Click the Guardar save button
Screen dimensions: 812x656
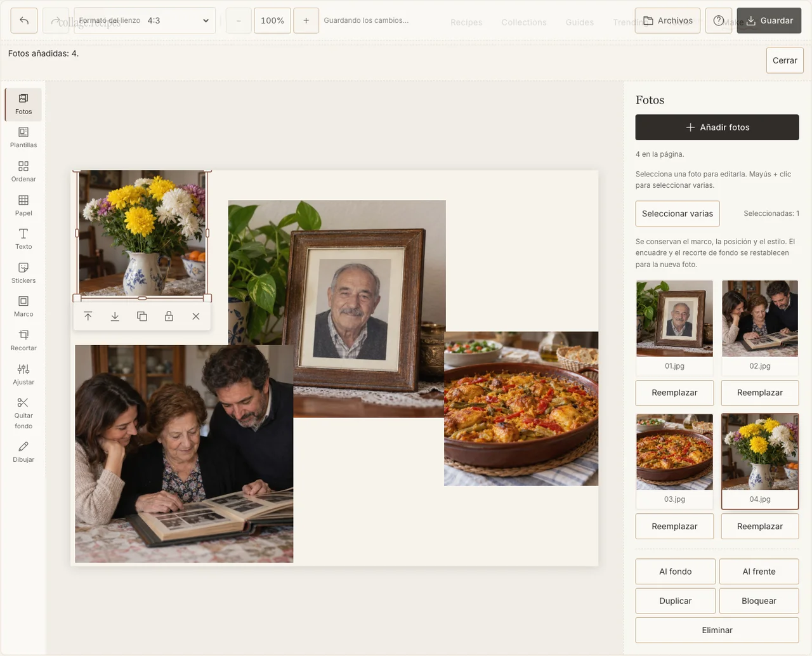click(769, 20)
